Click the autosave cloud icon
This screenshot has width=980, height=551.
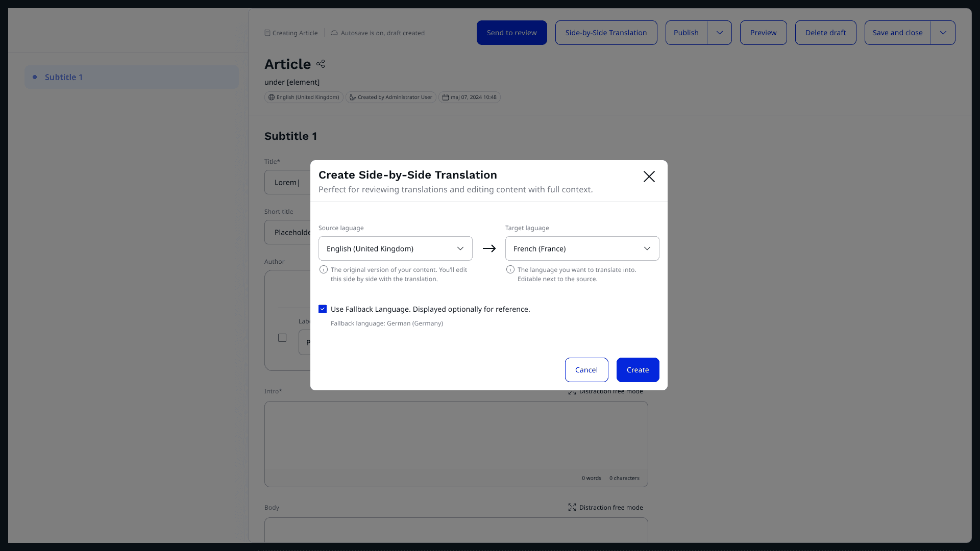tap(334, 33)
